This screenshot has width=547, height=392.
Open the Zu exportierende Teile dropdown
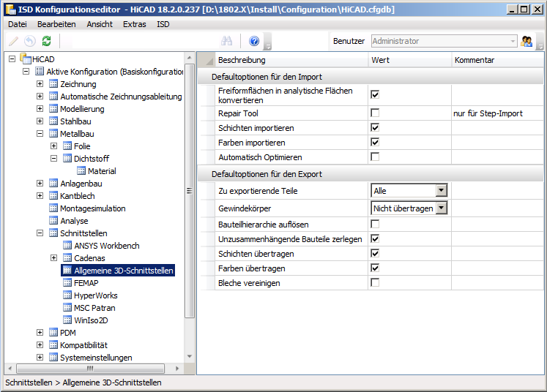click(441, 191)
